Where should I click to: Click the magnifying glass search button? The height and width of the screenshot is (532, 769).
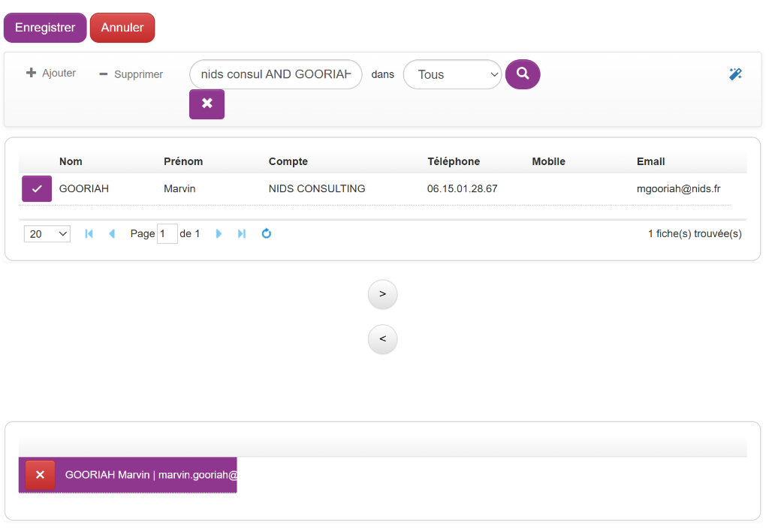point(523,74)
